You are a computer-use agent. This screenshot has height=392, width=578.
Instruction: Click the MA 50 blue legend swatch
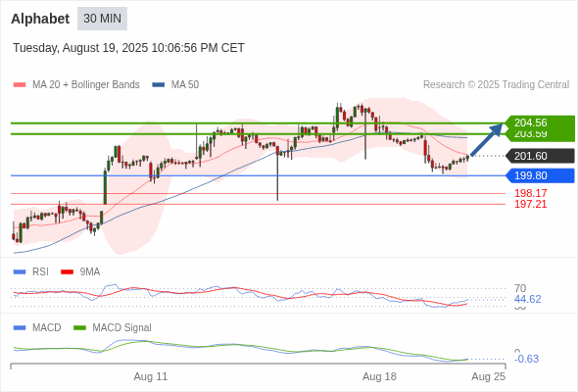pyautogui.click(x=158, y=85)
